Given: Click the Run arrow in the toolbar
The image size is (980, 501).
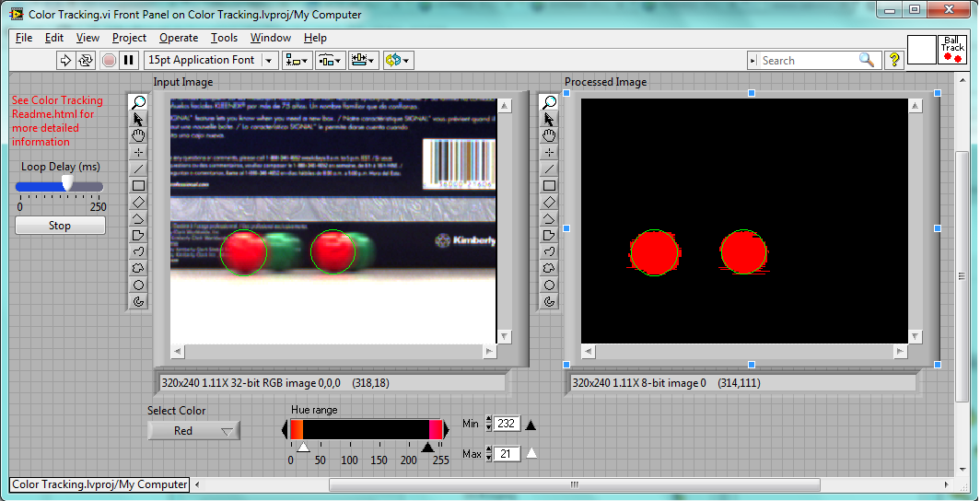Looking at the screenshot, I should 65,60.
